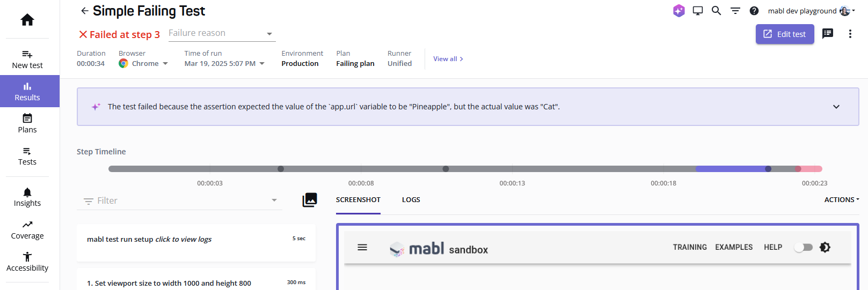
Task: Open the image gallery icon near Filter
Action: (x=310, y=200)
